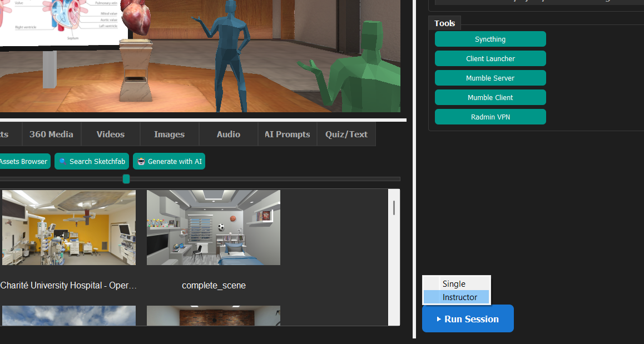This screenshot has width=644, height=344.
Task: Click the Charité University Hospital label
Action: pyautogui.click(x=68, y=285)
